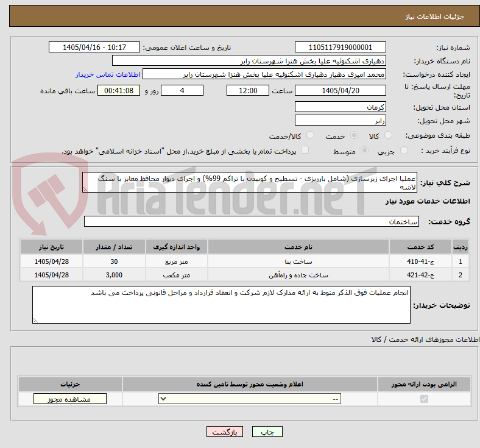Click the واحد اندازه گیری column header
480x448 pixels.
176,247
